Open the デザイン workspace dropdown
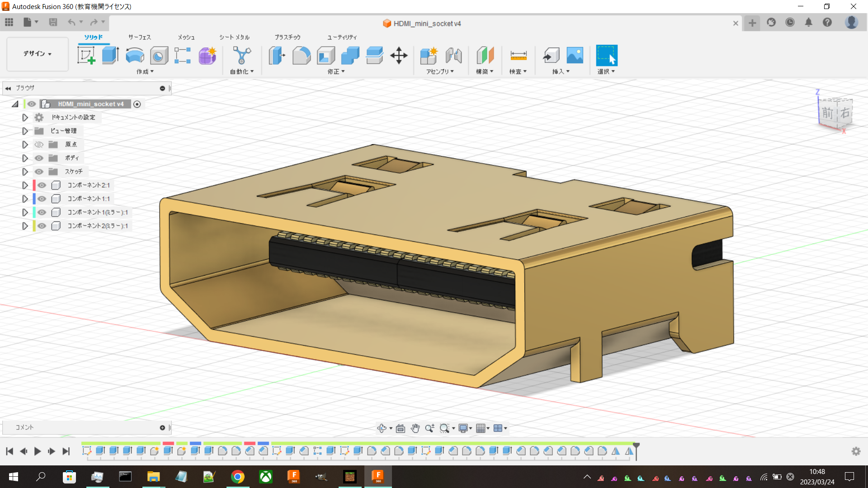 tap(38, 54)
